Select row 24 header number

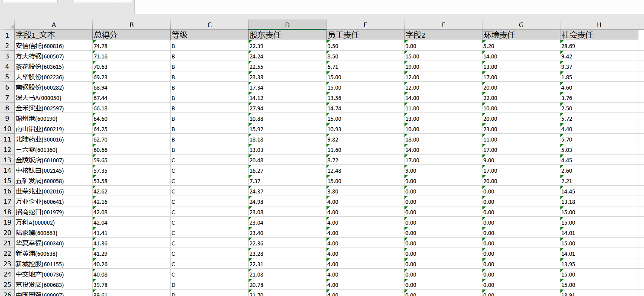pyautogui.click(x=7, y=274)
